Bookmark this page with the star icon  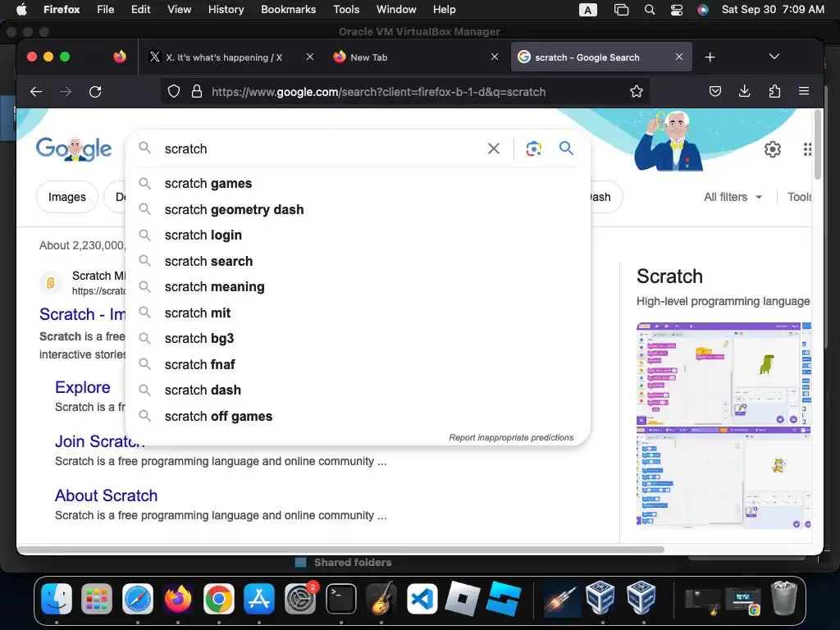pyautogui.click(x=637, y=92)
